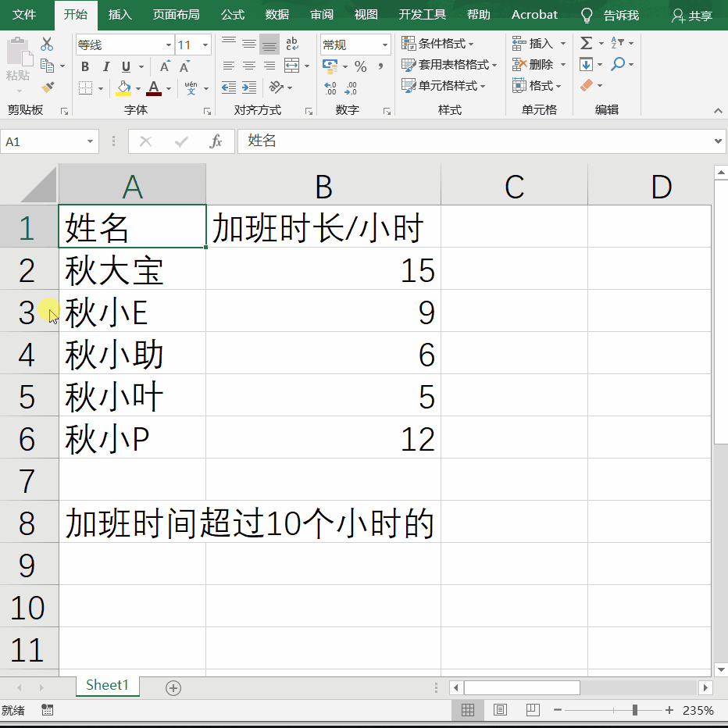
Task: Switch to the 公式 ribbon tab
Action: (x=231, y=14)
